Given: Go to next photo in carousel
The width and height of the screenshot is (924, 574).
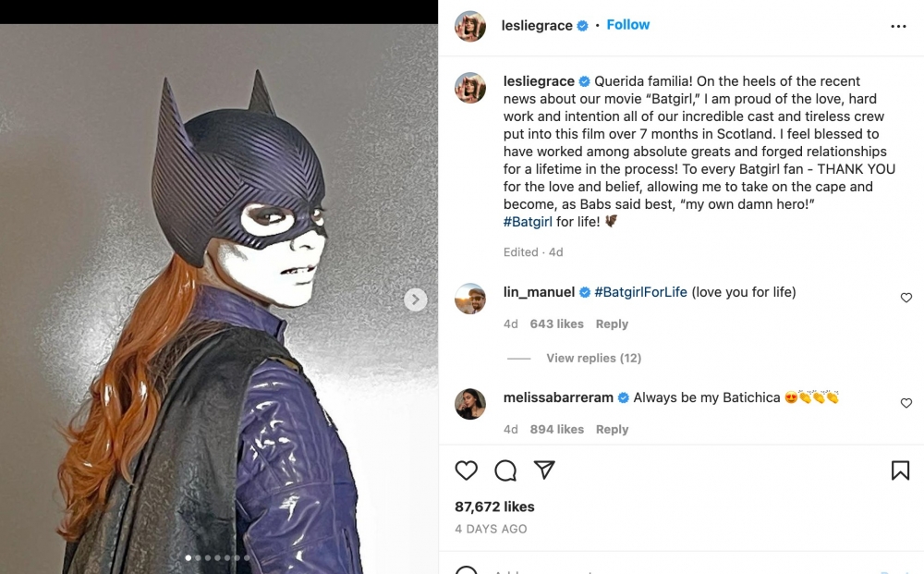Looking at the screenshot, I should [x=416, y=299].
